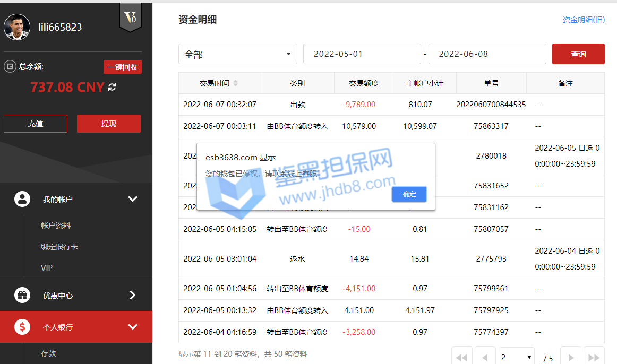Collapse the 我的帐户 menu section
The height and width of the screenshot is (364, 617).
(133, 199)
